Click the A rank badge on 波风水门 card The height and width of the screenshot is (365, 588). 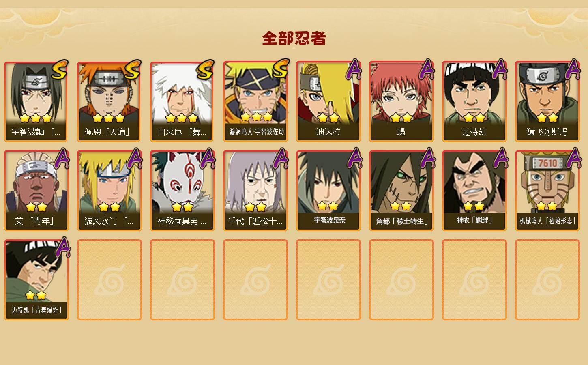coord(134,158)
